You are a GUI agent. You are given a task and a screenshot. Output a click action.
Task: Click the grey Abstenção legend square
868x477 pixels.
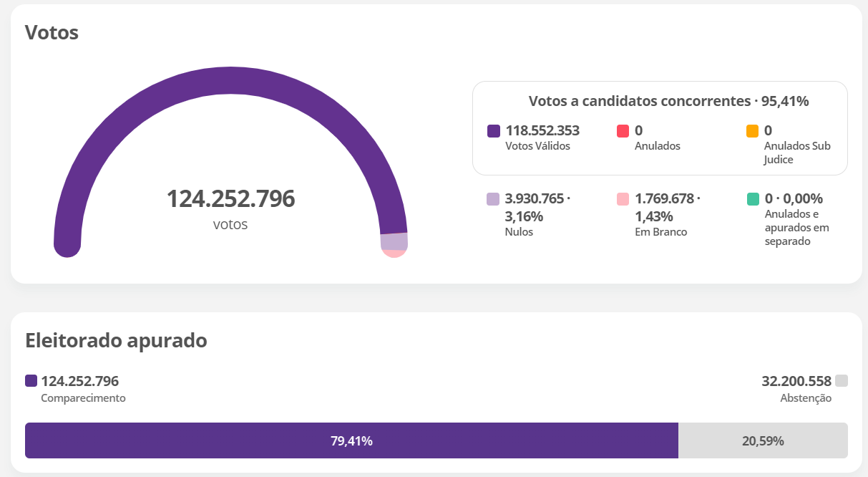pos(841,380)
